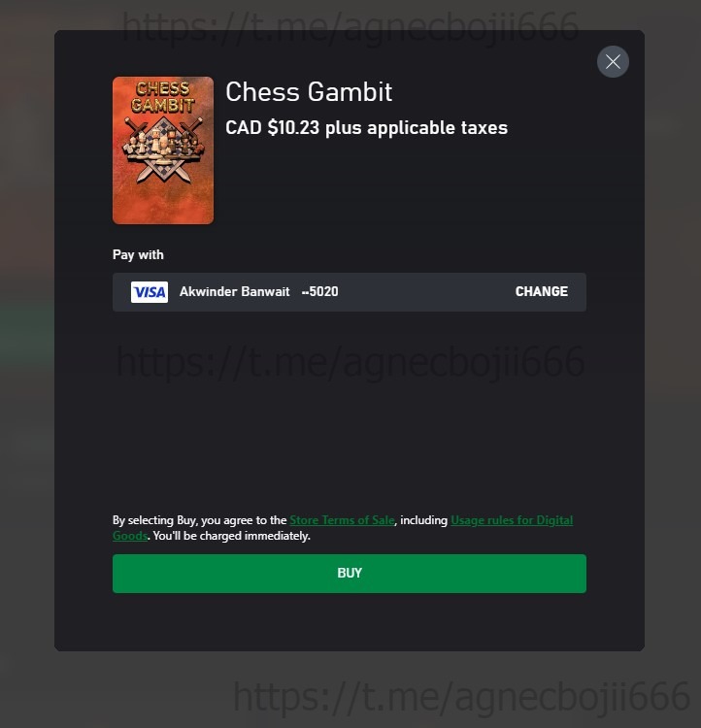
Task: Click the Pay with label
Action: (138, 255)
